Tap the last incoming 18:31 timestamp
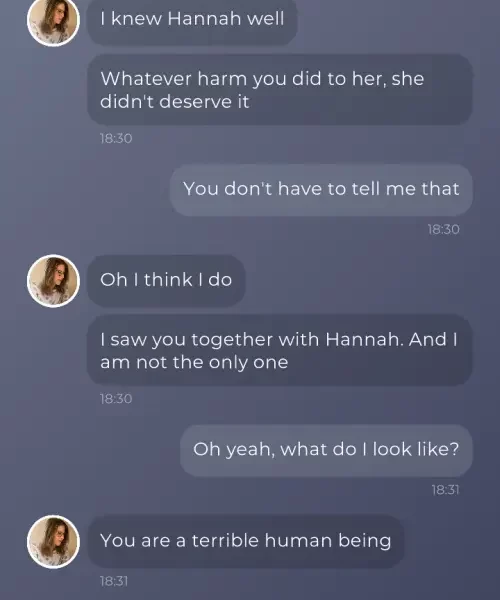This screenshot has width=500, height=600. (x=114, y=581)
